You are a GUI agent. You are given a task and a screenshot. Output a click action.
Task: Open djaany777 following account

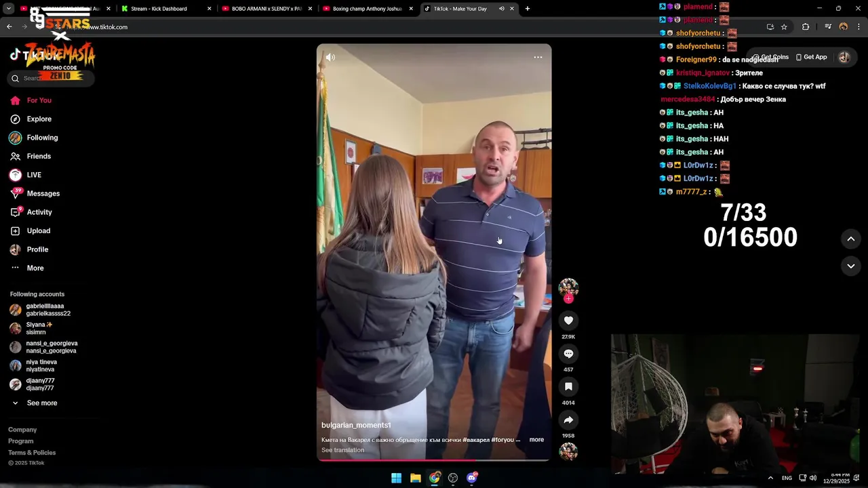33,384
